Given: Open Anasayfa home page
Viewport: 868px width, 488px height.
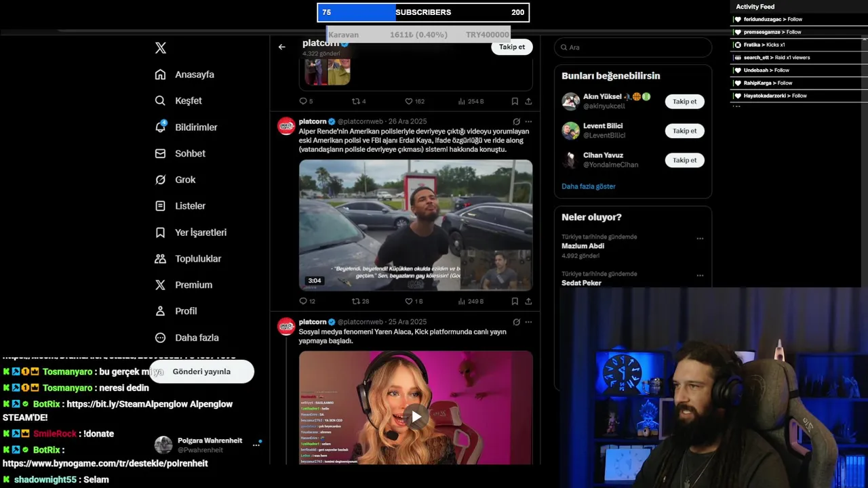Looking at the screenshot, I should point(184,75).
